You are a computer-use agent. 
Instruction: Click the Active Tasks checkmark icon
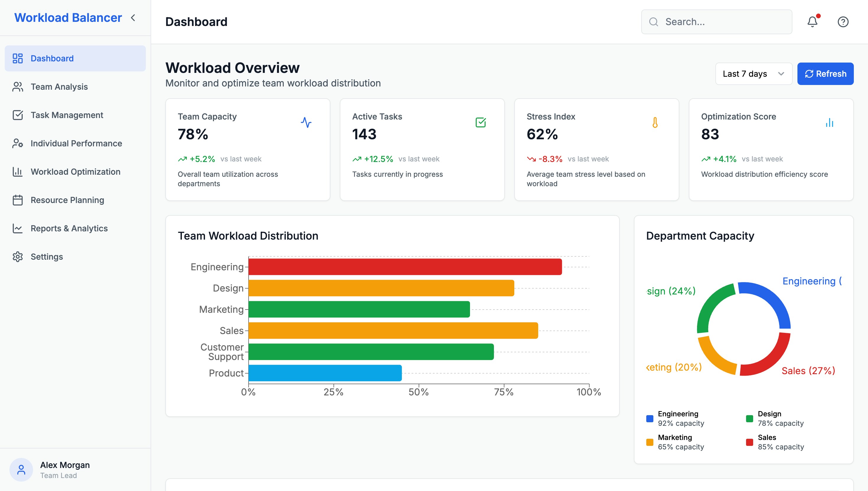tap(480, 122)
